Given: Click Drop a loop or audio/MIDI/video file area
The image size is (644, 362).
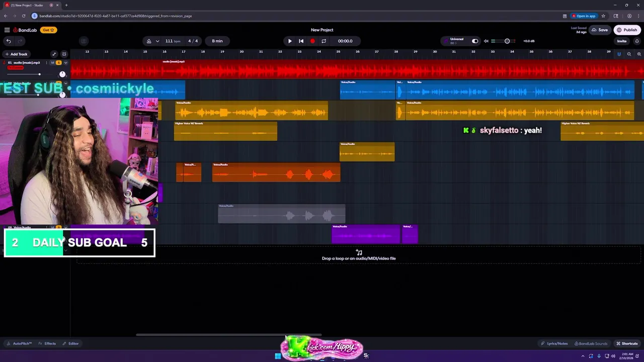Looking at the screenshot, I should coord(359,255).
